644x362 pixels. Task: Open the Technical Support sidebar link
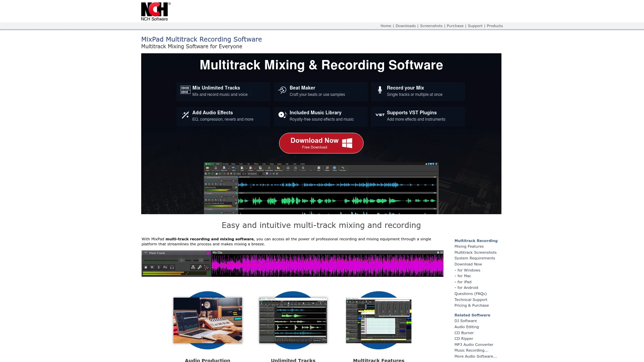pyautogui.click(x=471, y=300)
